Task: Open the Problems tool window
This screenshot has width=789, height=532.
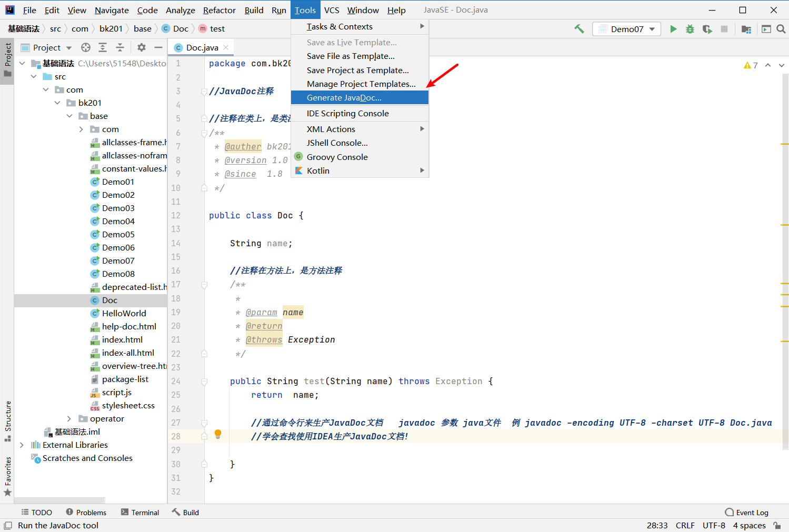Action: (86, 513)
